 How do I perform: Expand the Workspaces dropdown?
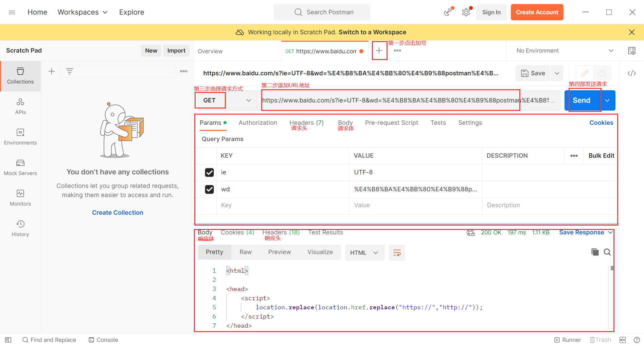pyautogui.click(x=83, y=12)
